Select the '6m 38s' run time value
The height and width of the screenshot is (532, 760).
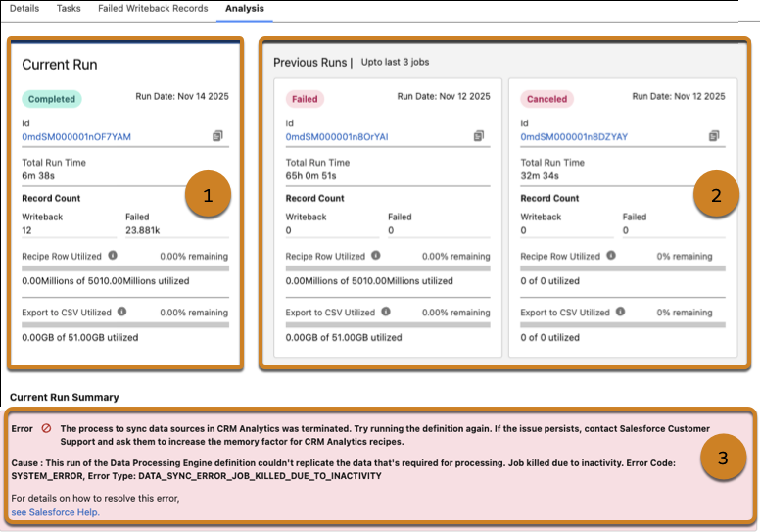click(38, 176)
